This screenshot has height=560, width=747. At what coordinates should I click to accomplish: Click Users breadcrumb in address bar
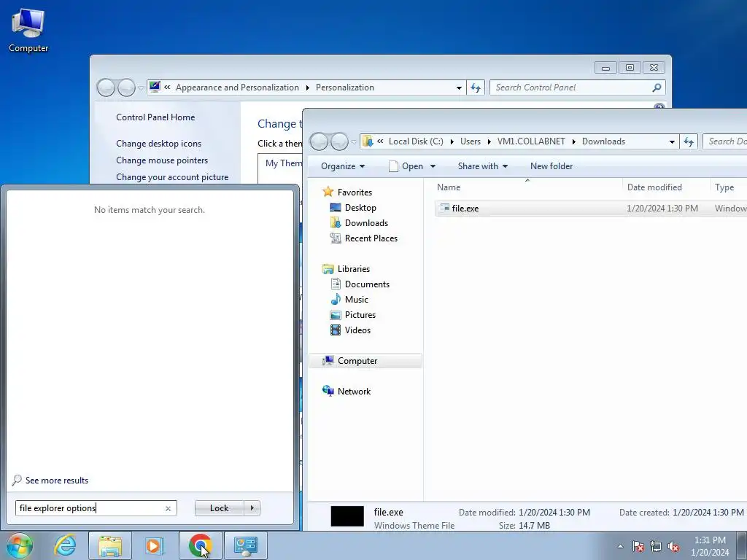[471, 141]
